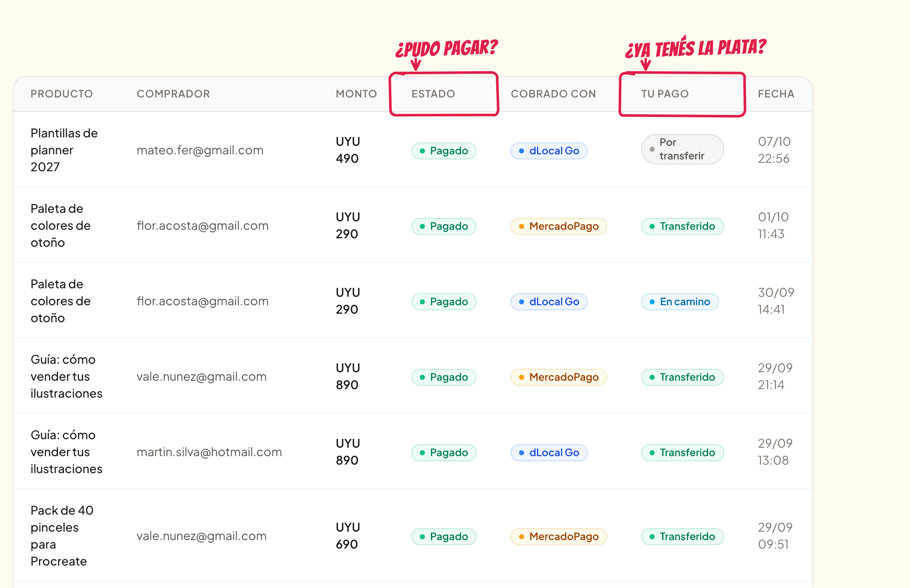Click the 01/10 11:43 date cell
910x588 pixels.
point(773,226)
